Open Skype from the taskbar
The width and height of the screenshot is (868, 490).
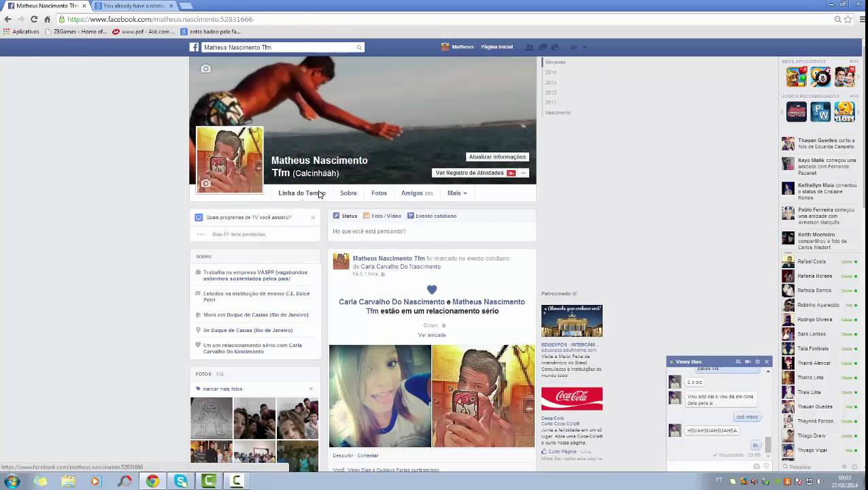[181, 481]
